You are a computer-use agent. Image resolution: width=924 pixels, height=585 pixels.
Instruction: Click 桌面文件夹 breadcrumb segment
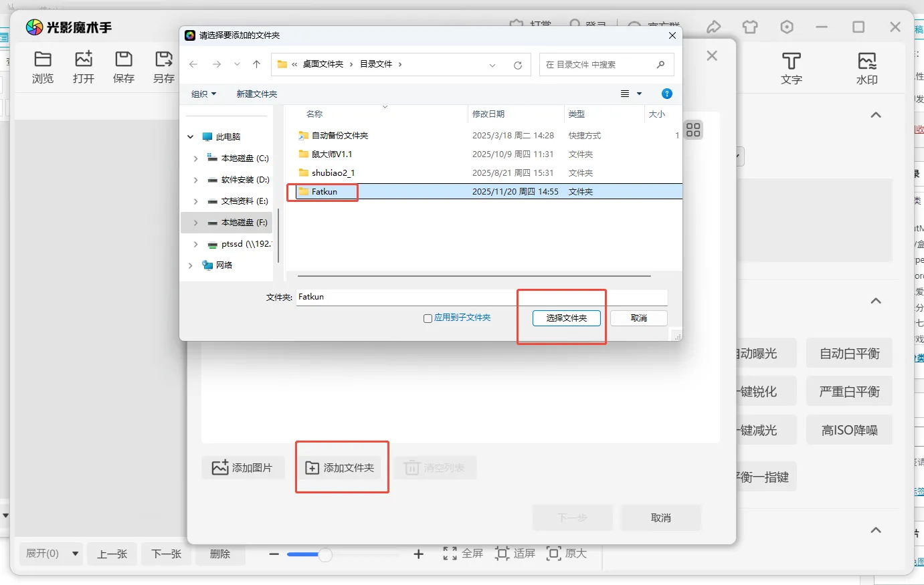[323, 64]
